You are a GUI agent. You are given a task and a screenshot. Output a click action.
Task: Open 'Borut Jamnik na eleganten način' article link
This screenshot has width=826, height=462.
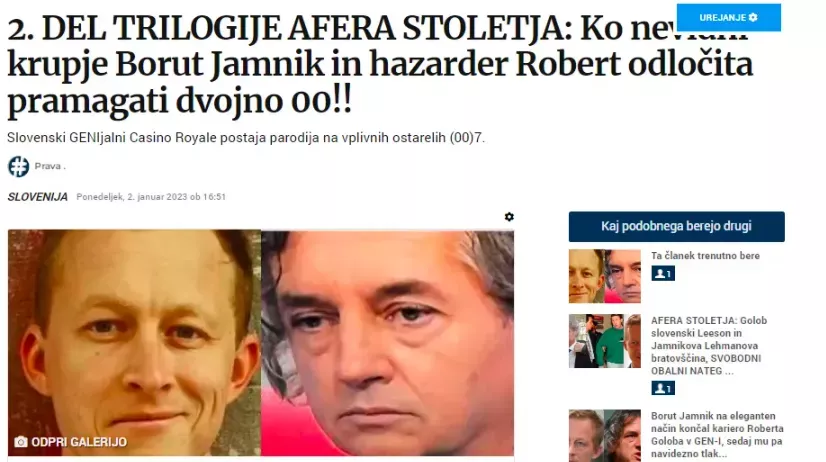point(717,435)
